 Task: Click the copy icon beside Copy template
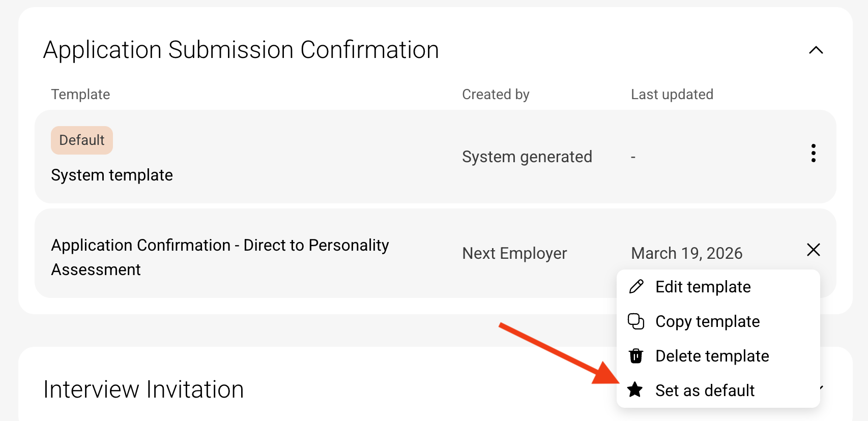(636, 321)
